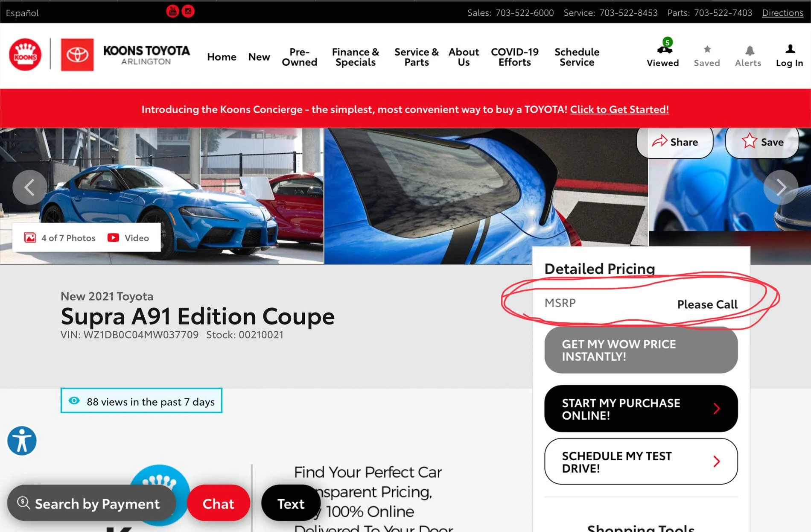Schedule My Test Drive button
This screenshot has height=532, width=811.
641,462
